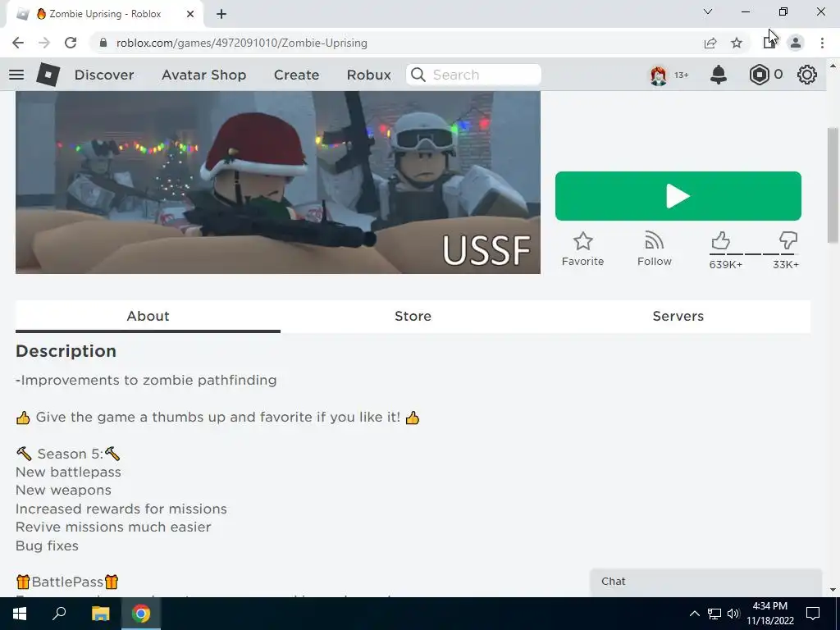Image resolution: width=840 pixels, height=630 pixels.
Task: Open volume control tray icon
Action: (x=733, y=614)
